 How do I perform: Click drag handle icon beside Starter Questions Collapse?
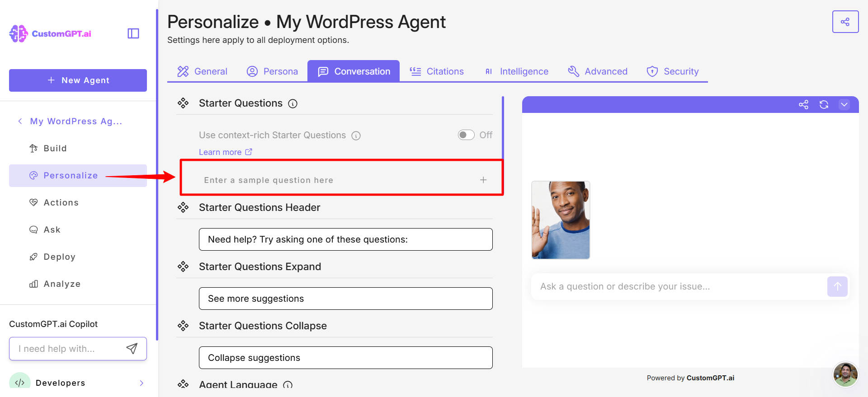click(x=183, y=326)
